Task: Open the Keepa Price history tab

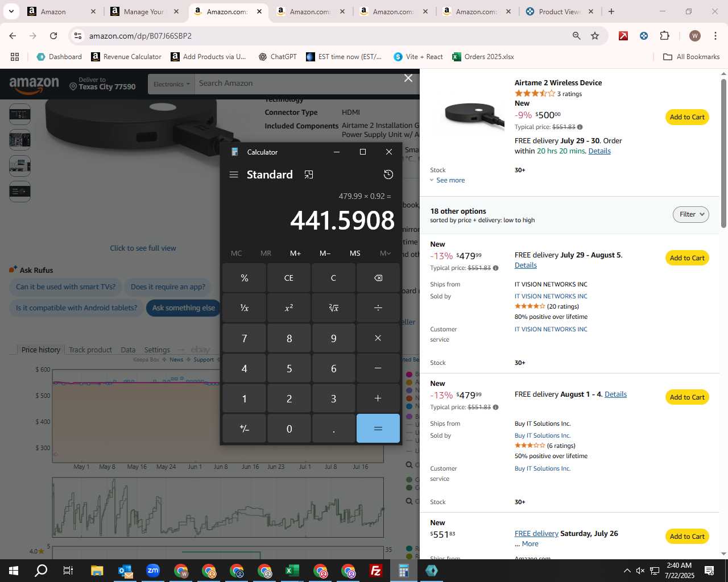Action: (41, 350)
